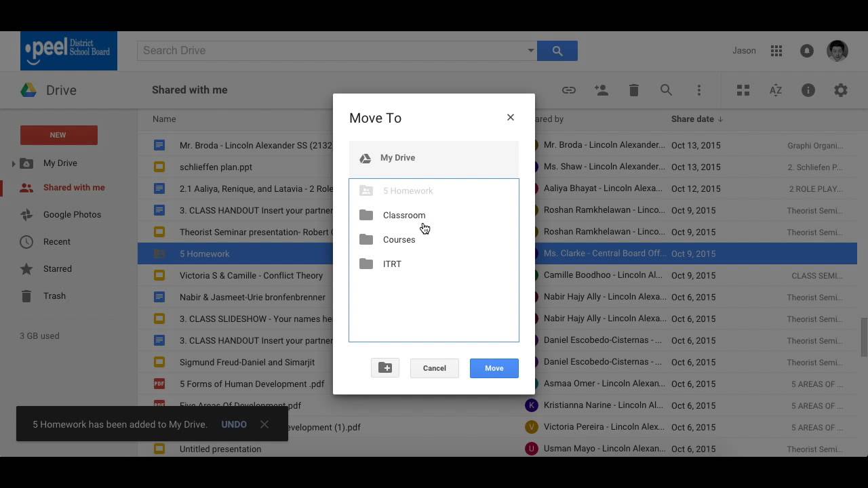Click the Search Drive input field
This screenshot has height=488, width=868.
click(x=332, y=51)
